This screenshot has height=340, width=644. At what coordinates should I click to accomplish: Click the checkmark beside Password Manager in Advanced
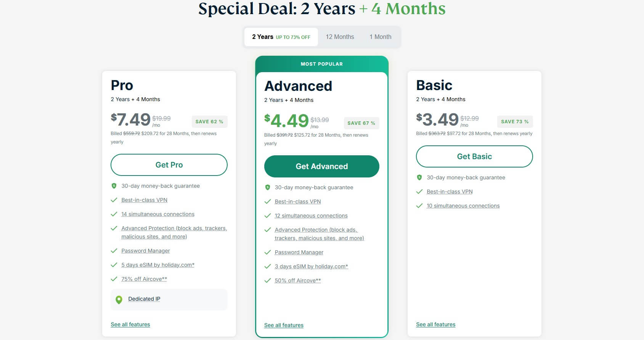point(267,252)
